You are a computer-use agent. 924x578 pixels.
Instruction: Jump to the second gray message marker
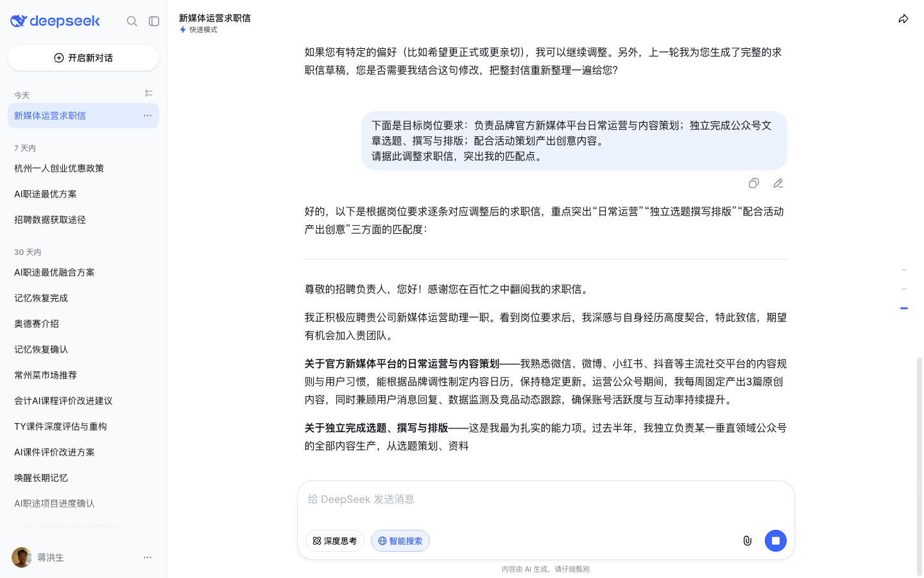coord(903,289)
